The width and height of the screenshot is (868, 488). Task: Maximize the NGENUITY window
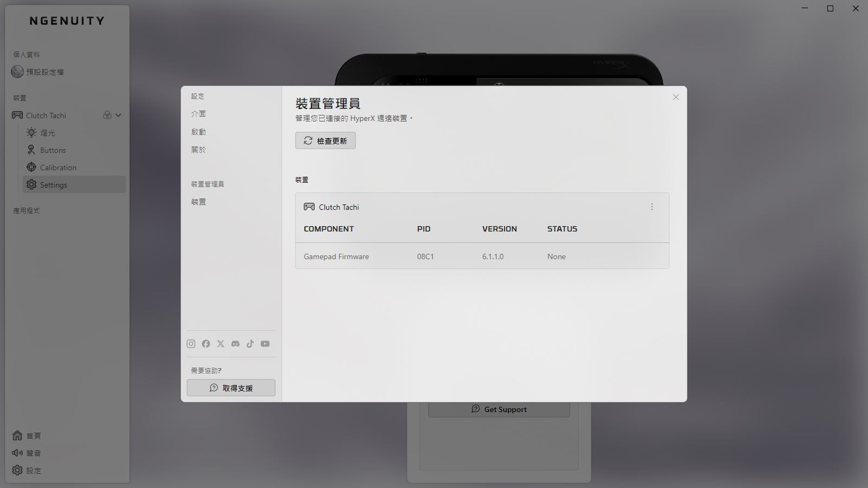(830, 8)
